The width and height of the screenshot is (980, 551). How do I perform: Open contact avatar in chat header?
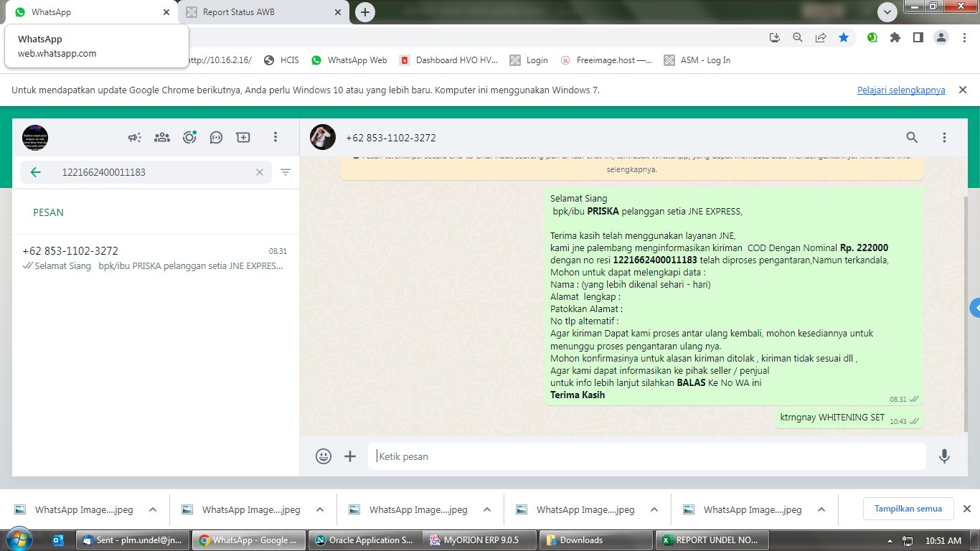323,137
